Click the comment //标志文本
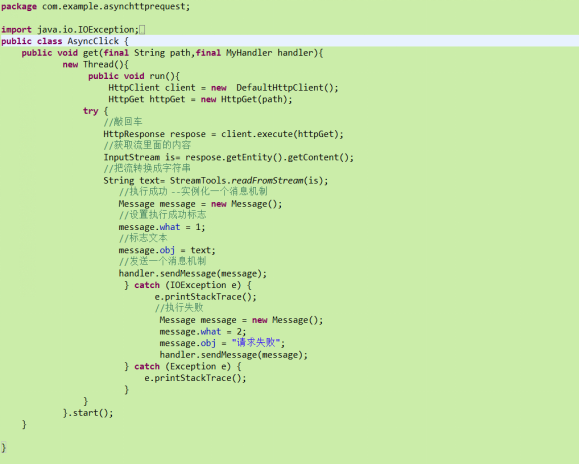The height and width of the screenshot is (465, 580). (x=143, y=238)
